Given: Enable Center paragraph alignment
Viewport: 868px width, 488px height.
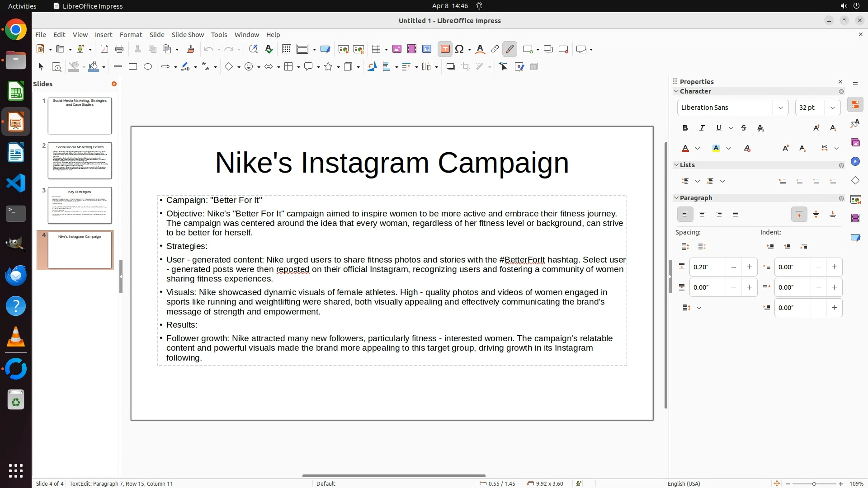Looking at the screenshot, I should (x=702, y=215).
